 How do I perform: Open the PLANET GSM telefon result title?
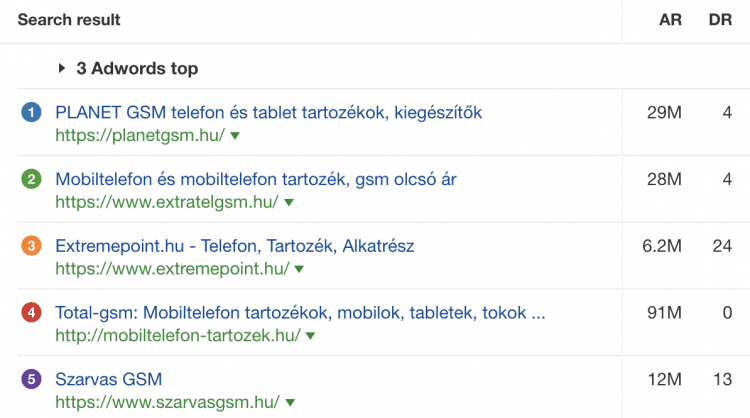[x=268, y=112]
